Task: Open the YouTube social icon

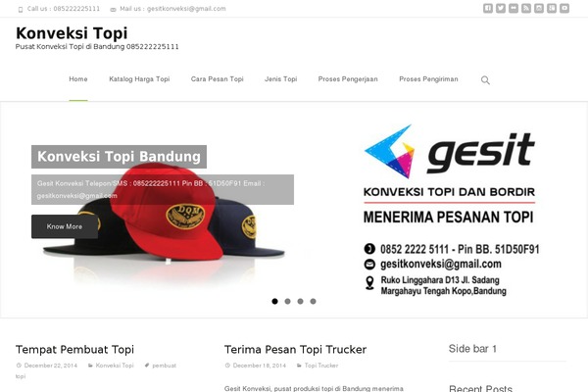Action: pos(564,8)
